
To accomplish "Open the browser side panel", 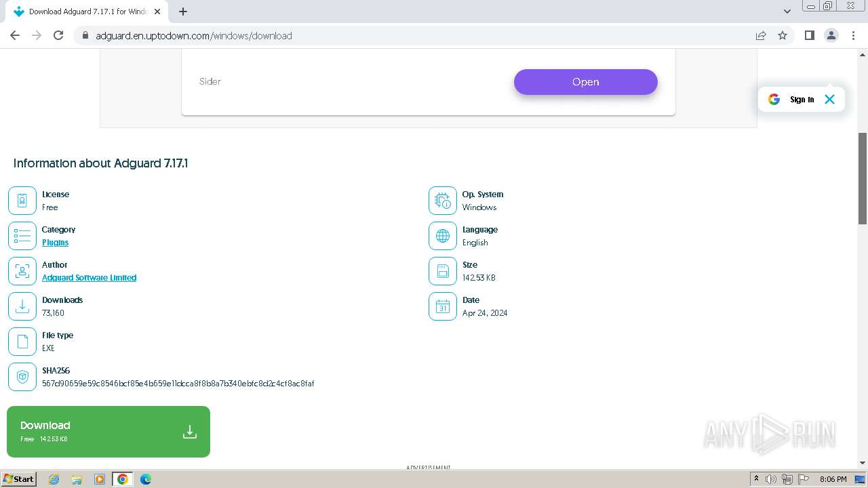I will [809, 35].
